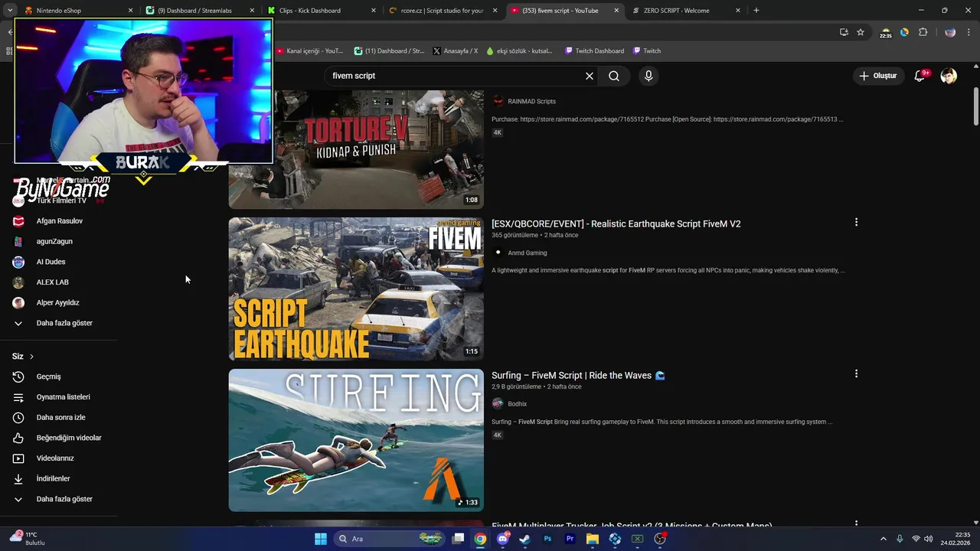Open the tab search dropdown arrow
The height and width of the screenshot is (551, 980).
(x=9, y=11)
